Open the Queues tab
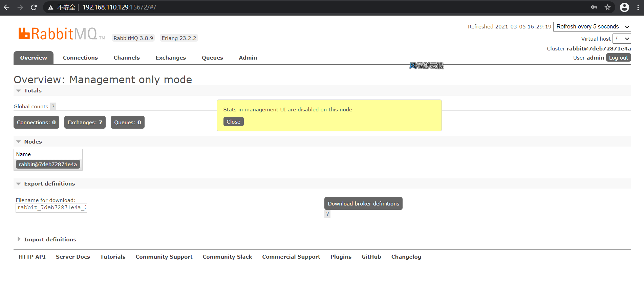 pos(212,58)
